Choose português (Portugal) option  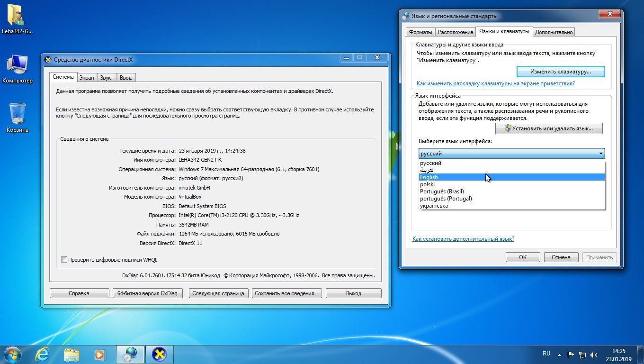coord(512,199)
